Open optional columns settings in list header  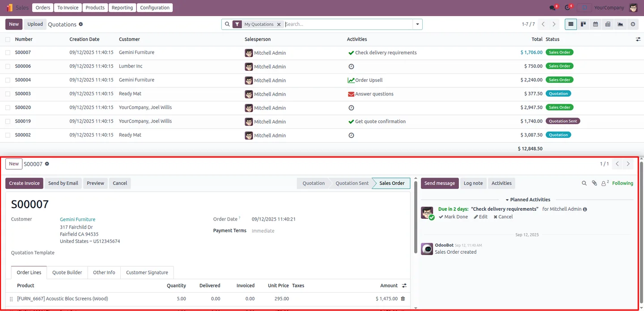[638, 39]
